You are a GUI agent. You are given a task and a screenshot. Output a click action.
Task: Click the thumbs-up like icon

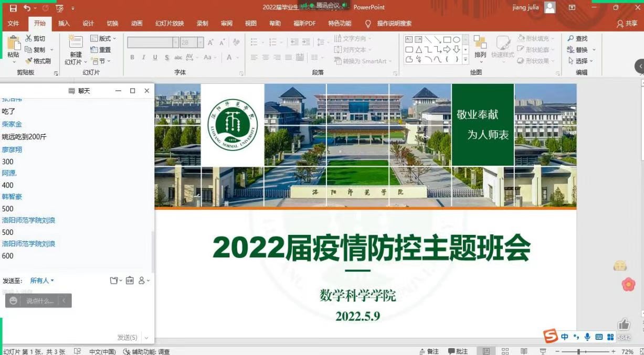pyautogui.click(x=624, y=324)
